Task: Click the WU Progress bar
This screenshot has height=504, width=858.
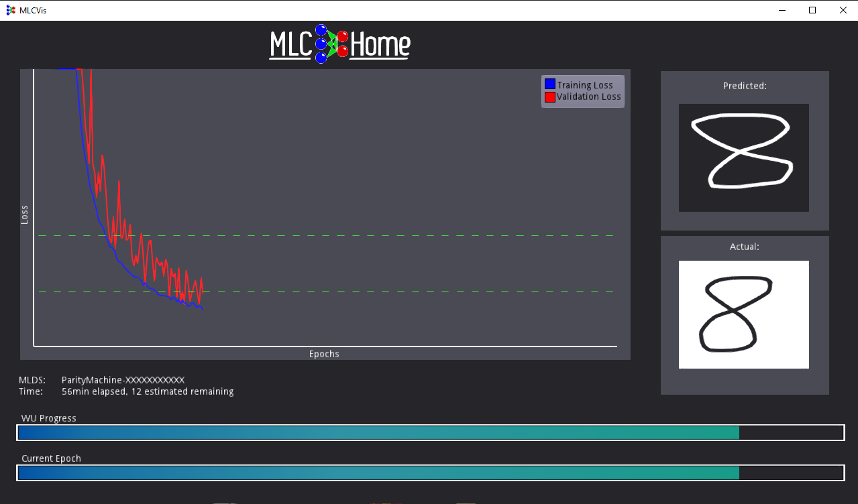Action: tap(429, 432)
